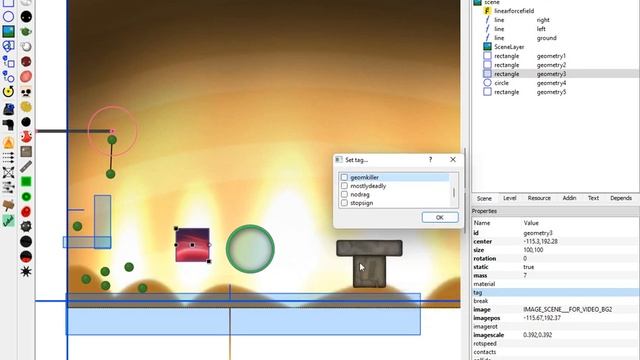Click the tag property value cell
640x360 pixels.
coord(580,293)
